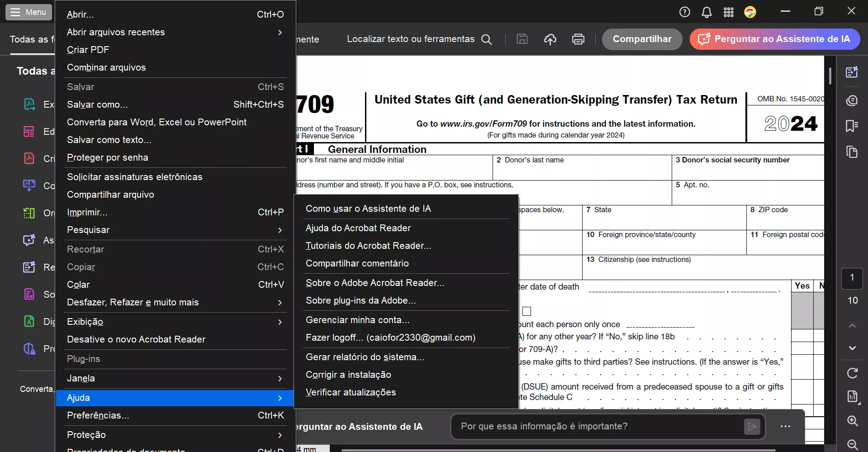Choose Sobre o Adobe Acrobat Reader
This screenshot has height=452, width=868.
375,283
